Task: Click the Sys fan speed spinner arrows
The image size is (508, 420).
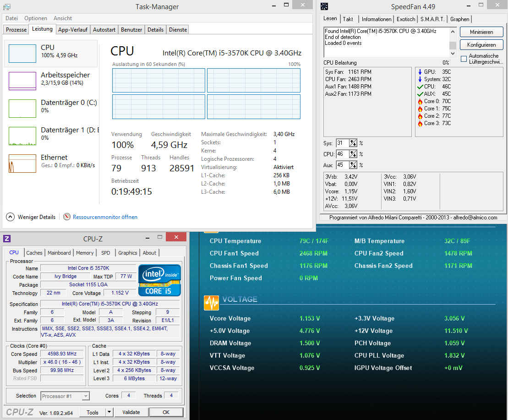Action: coord(353,143)
